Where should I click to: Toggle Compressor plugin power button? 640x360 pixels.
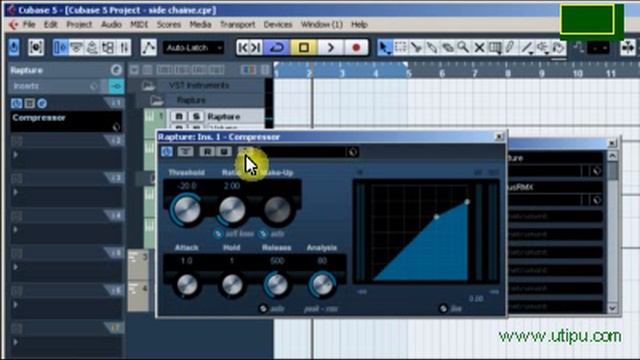pyautogui.click(x=167, y=152)
